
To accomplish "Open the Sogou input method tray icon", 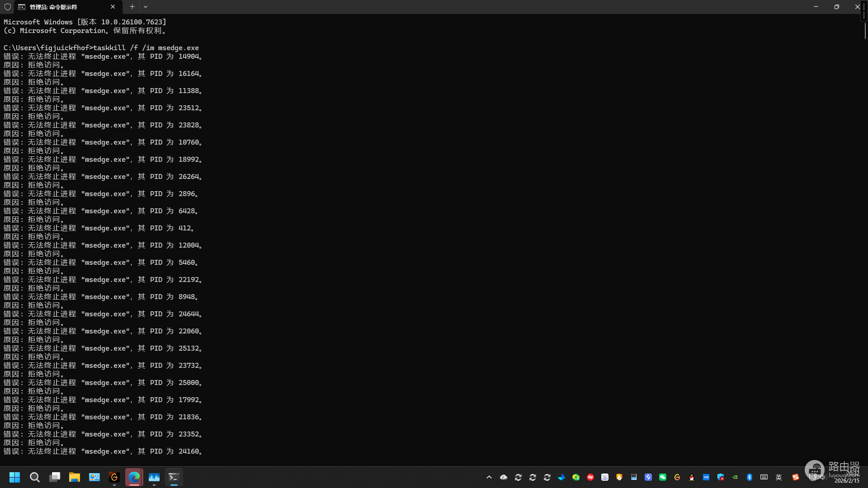I will (x=796, y=477).
